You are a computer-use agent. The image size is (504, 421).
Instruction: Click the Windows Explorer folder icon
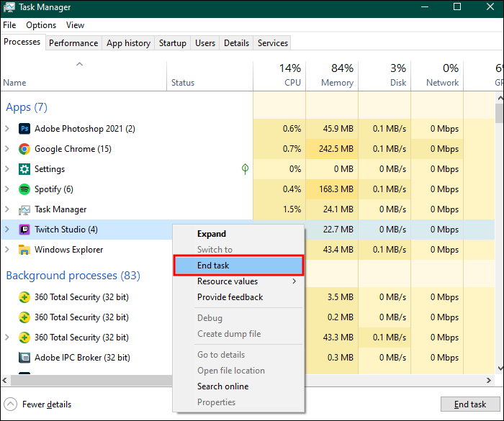click(24, 250)
